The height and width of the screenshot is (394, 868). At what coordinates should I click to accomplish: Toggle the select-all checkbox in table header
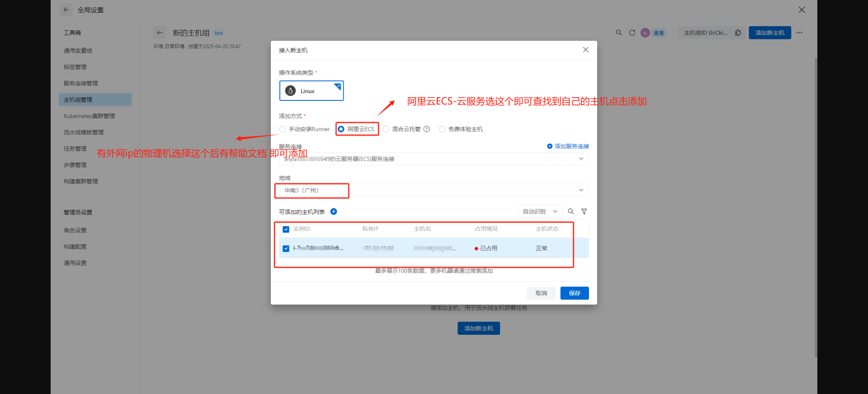286,229
